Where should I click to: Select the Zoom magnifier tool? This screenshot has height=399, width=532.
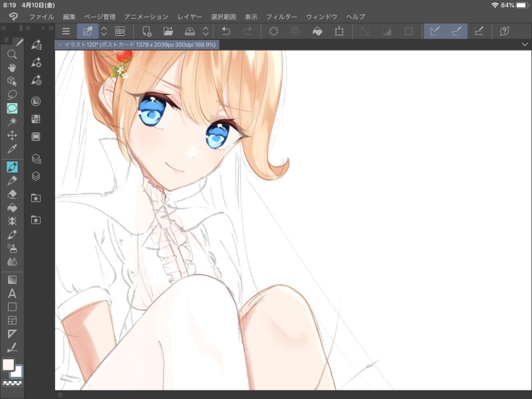[x=12, y=55]
